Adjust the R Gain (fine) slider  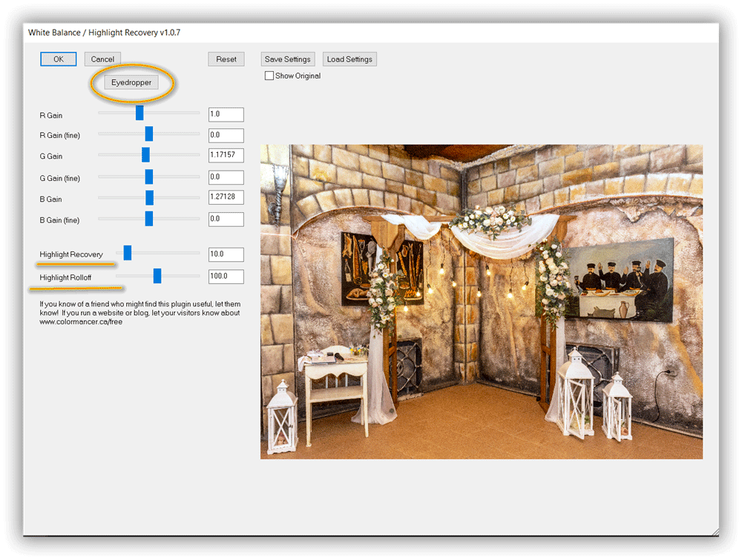tap(148, 134)
